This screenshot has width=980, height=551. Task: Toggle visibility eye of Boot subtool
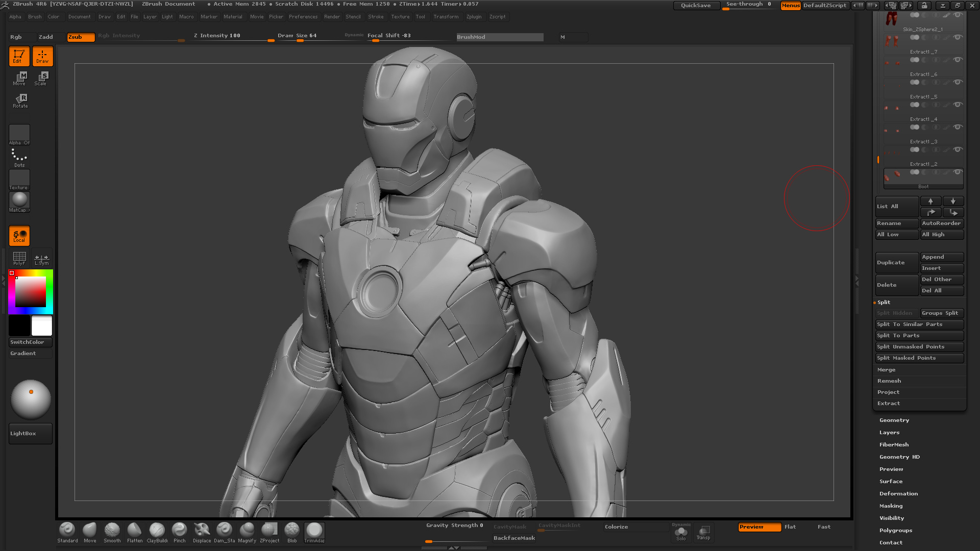coord(958,172)
